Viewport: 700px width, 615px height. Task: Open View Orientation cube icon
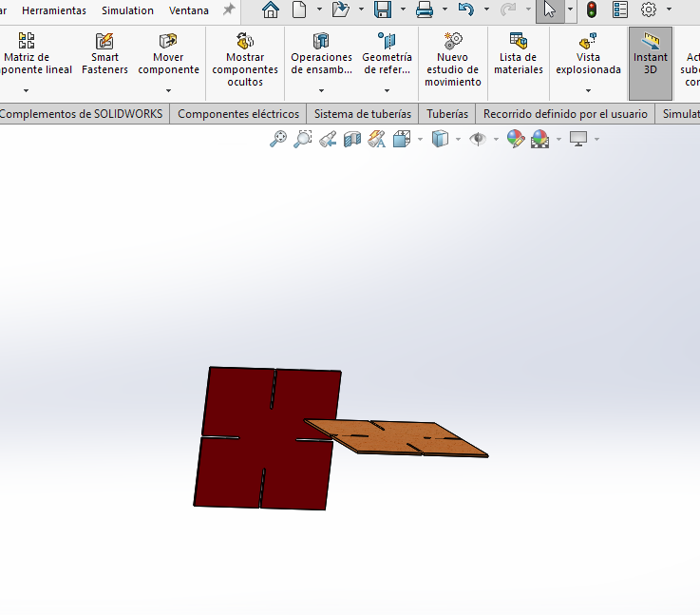pos(402,139)
